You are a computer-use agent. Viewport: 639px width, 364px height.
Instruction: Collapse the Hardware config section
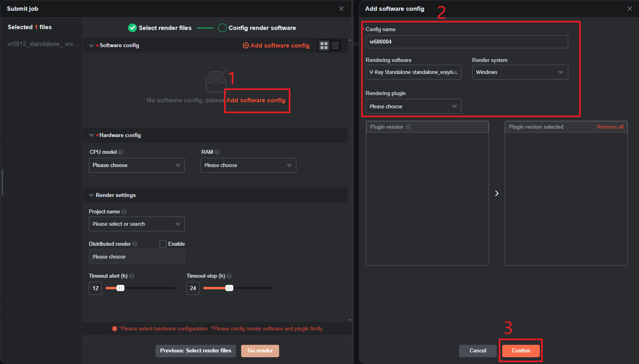tap(91, 135)
